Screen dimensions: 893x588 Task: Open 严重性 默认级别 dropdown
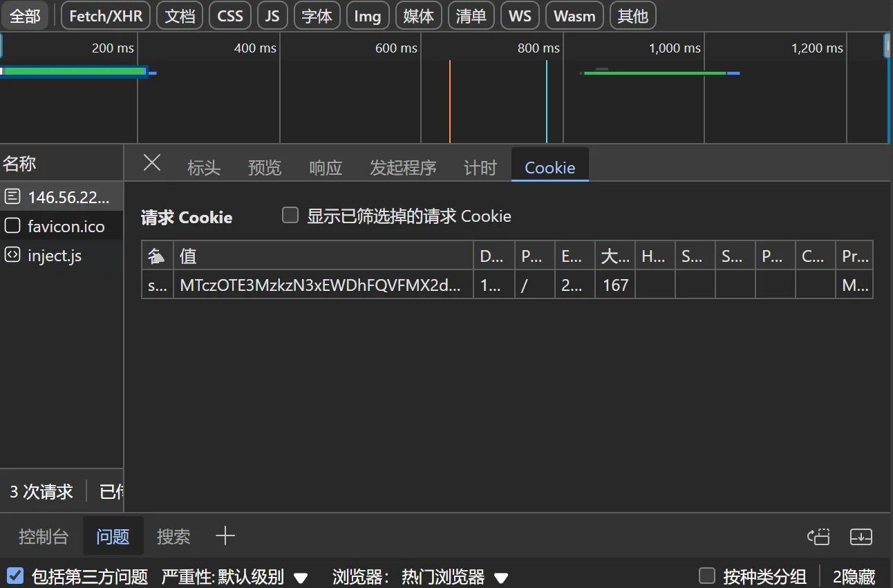coord(234,577)
